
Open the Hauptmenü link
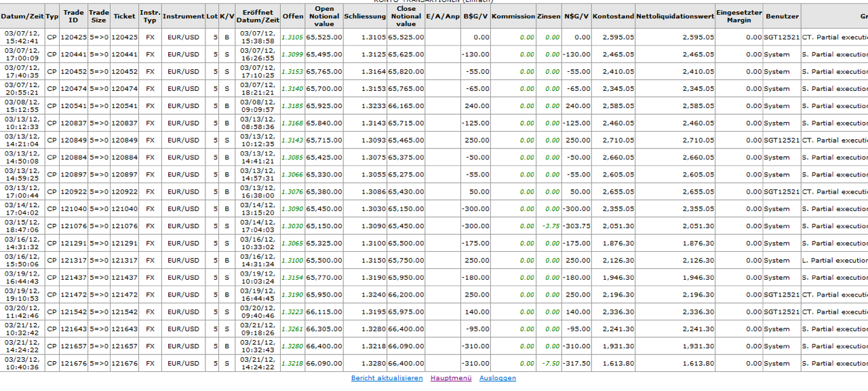(451, 378)
